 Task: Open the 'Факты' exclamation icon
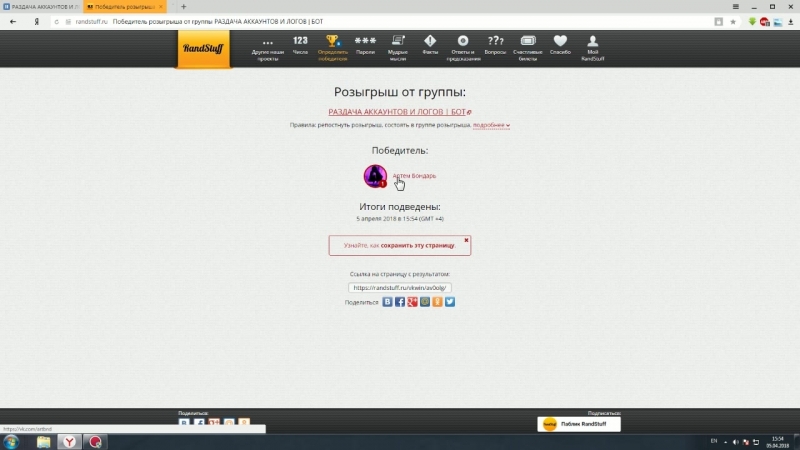coord(430,45)
